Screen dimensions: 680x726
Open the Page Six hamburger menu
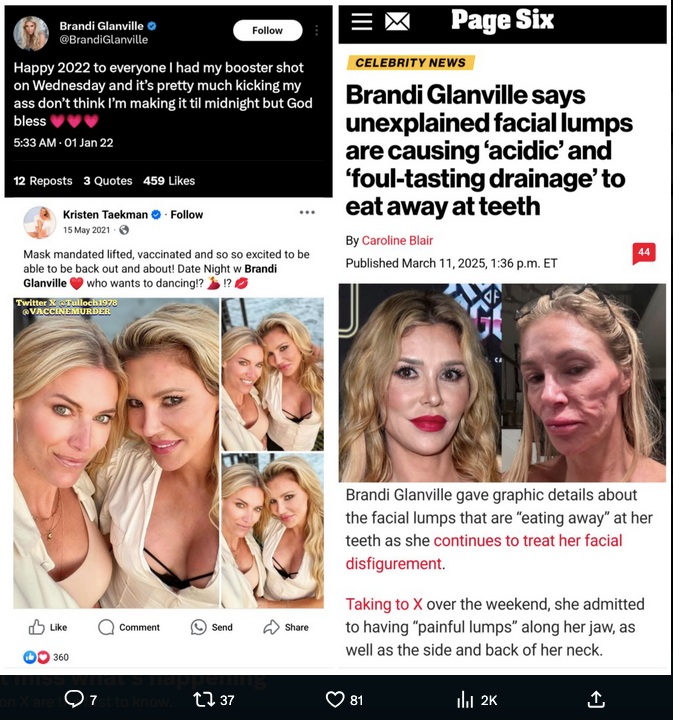pos(362,21)
